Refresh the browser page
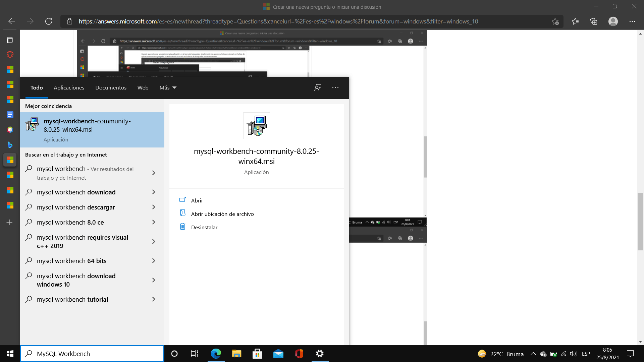 [x=49, y=21]
